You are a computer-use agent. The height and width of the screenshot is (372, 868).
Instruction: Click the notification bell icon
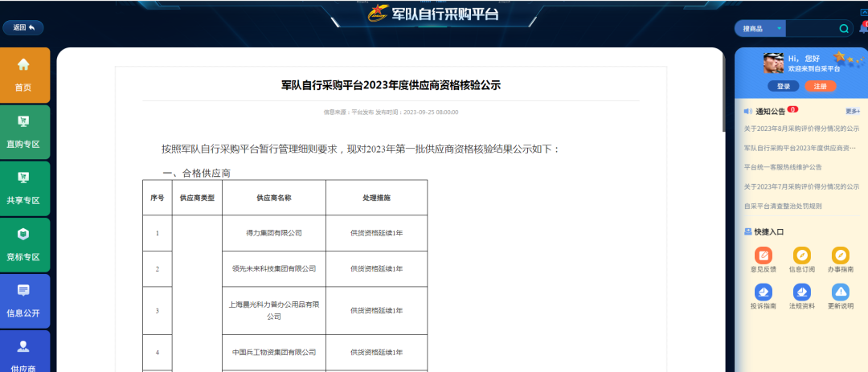click(x=863, y=29)
